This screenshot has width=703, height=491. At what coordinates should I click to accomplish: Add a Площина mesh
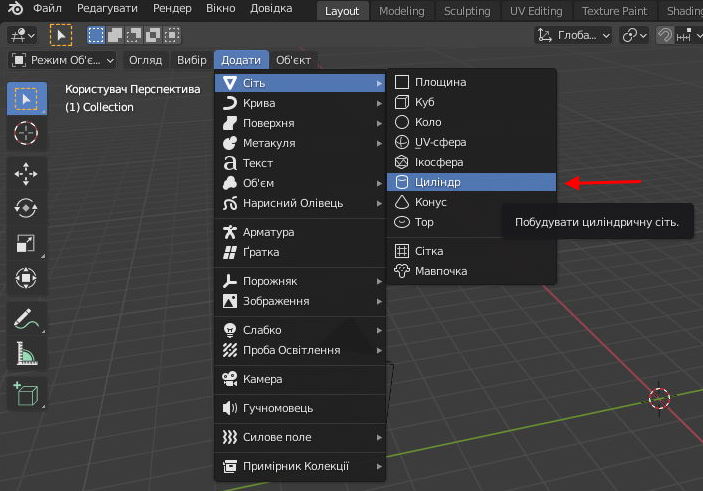click(471, 82)
